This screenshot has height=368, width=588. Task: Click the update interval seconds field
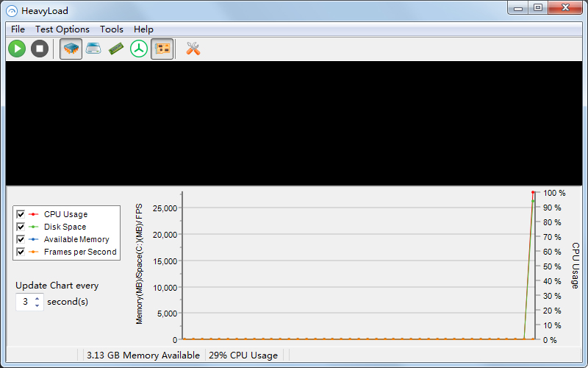click(25, 302)
